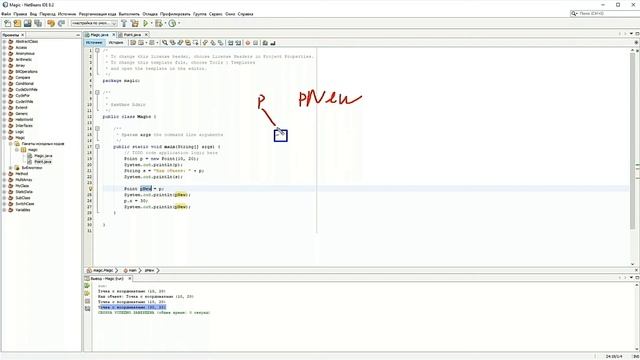Click the lightbulb hint icon at line 24
This screenshot has height=360, width=640.
point(91,189)
